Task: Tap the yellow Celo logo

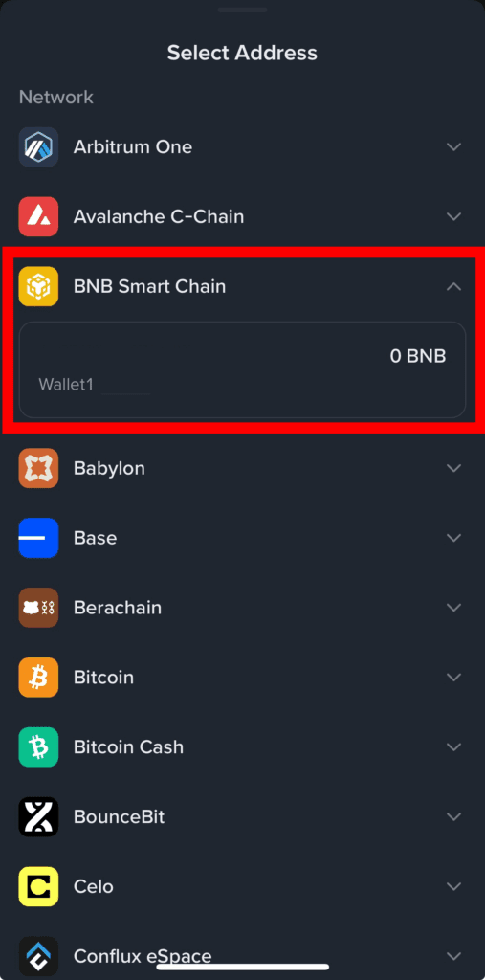Action: tap(39, 886)
